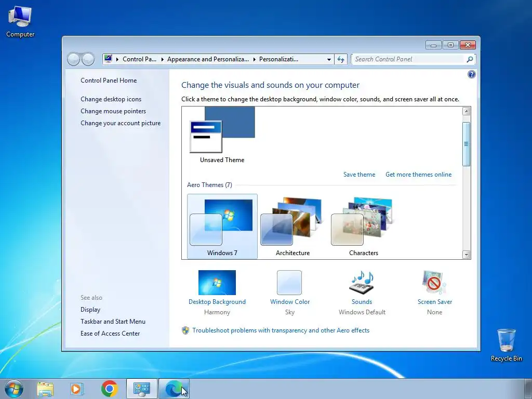Launch Windows Media Player from taskbar
Screen dimensions: 532x399
point(77,389)
